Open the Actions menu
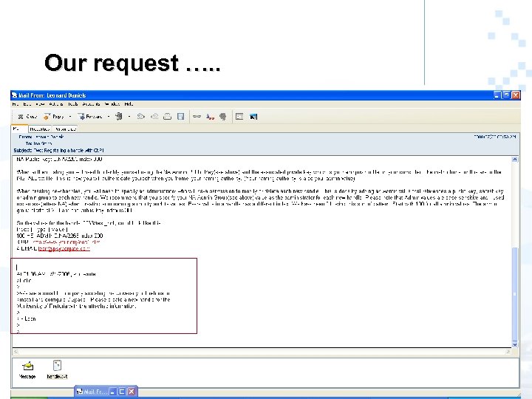532x399 pixels. click(x=56, y=104)
